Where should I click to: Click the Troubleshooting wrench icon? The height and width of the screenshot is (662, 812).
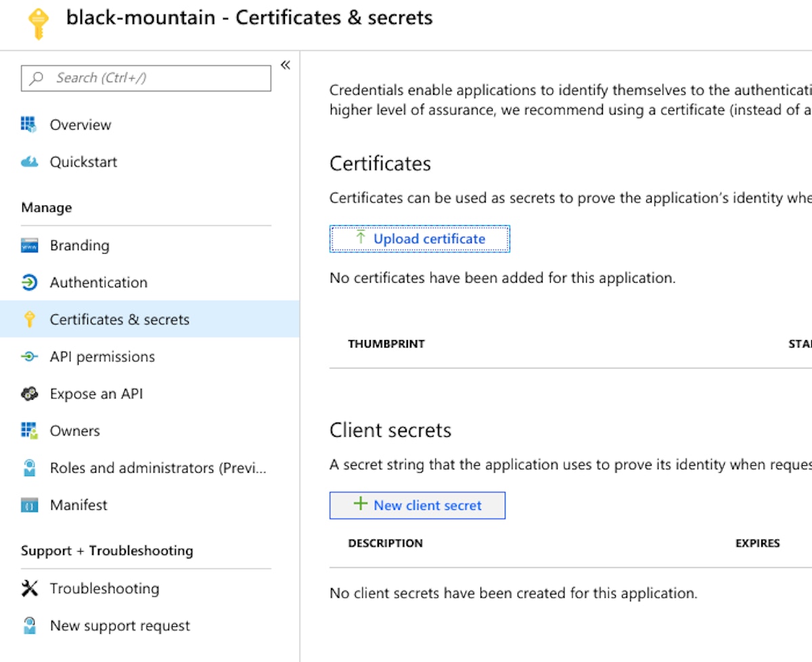click(29, 588)
